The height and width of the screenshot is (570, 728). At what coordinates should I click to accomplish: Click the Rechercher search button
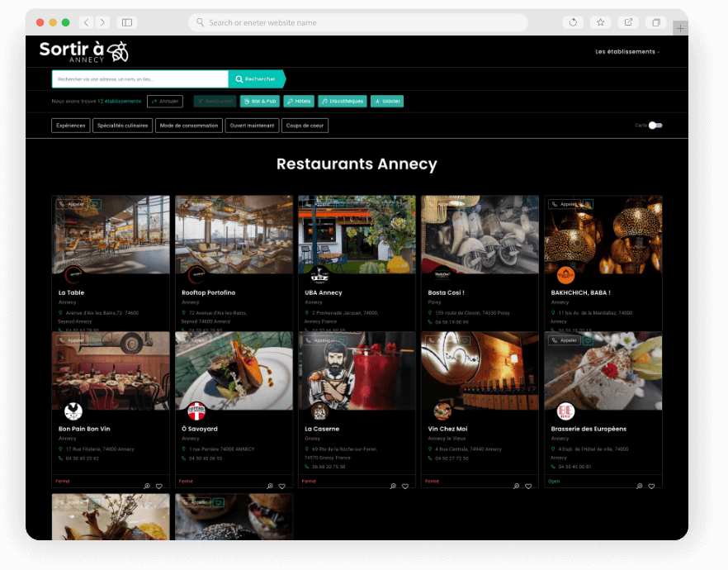pos(256,79)
